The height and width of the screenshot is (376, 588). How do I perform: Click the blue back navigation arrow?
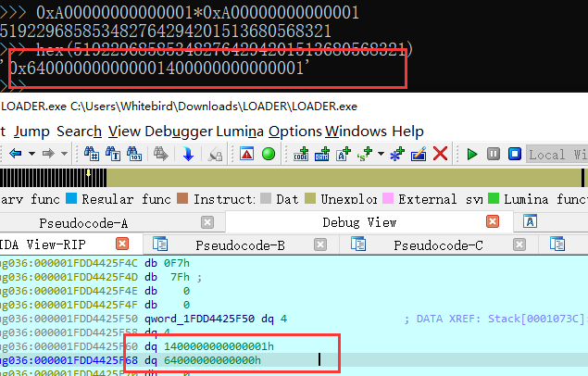tap(16, 154)
